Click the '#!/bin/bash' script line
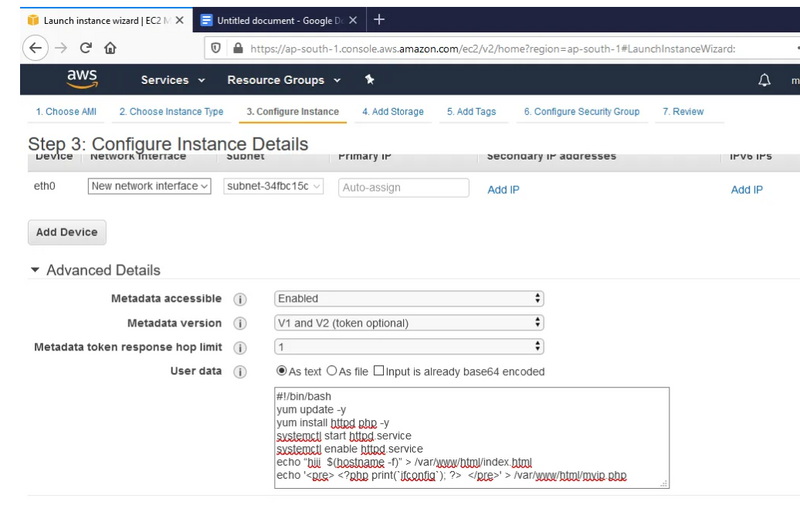The width and height of the screenshot is (800, 515). 304,397
